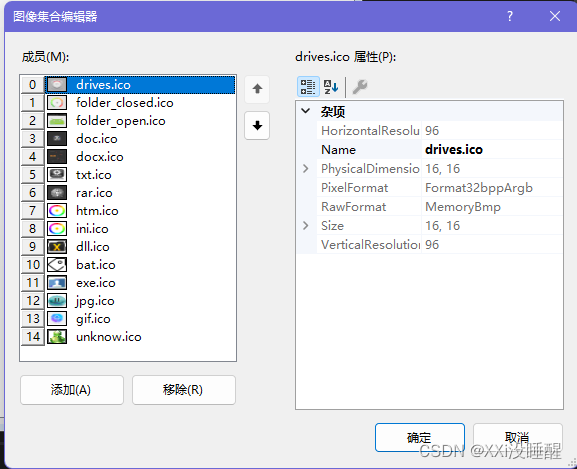Screen dimensions: 577x469
Task: Click the 添加(A) button
Action: click(x=72, y=390)
